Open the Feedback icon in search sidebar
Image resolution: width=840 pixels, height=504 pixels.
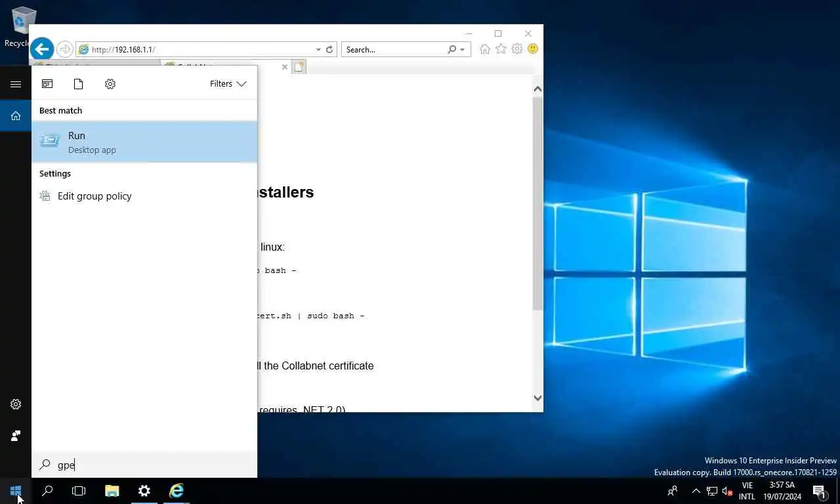click(x=16, y=436)
